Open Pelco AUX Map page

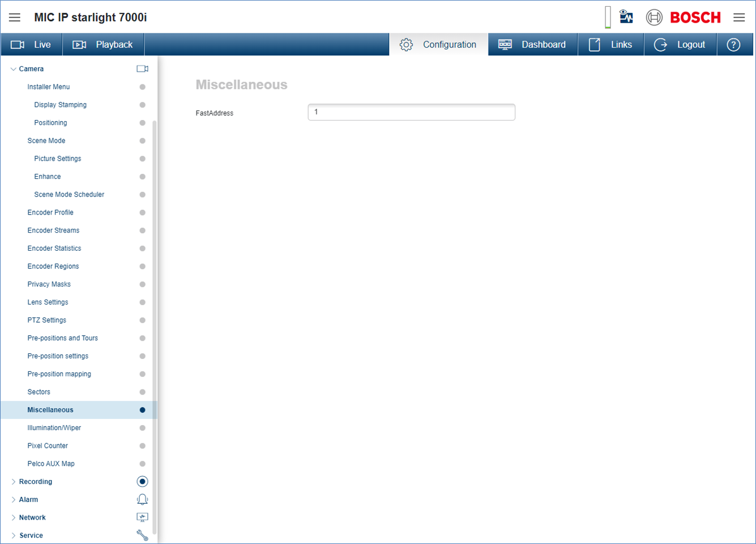[51, 464]
